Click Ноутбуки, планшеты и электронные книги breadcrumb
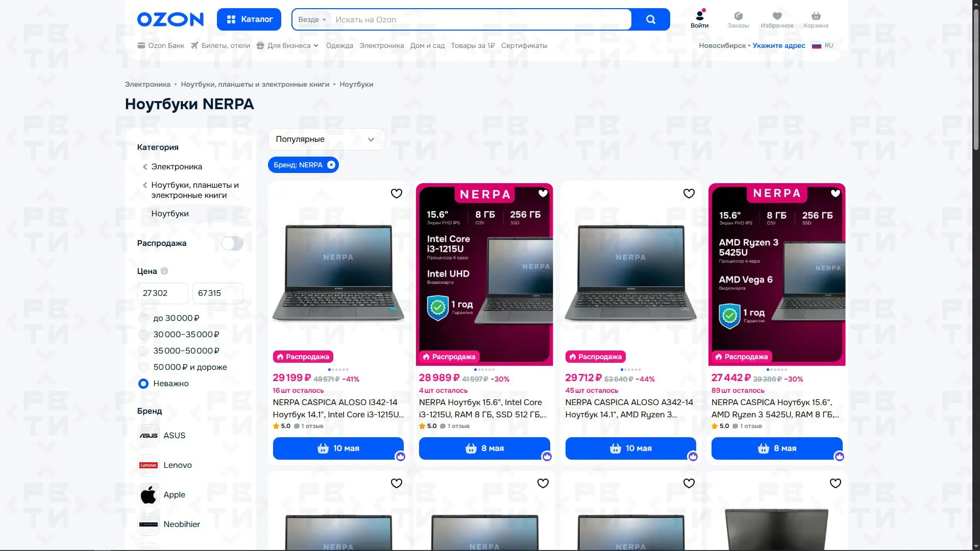 coord(255,84)
